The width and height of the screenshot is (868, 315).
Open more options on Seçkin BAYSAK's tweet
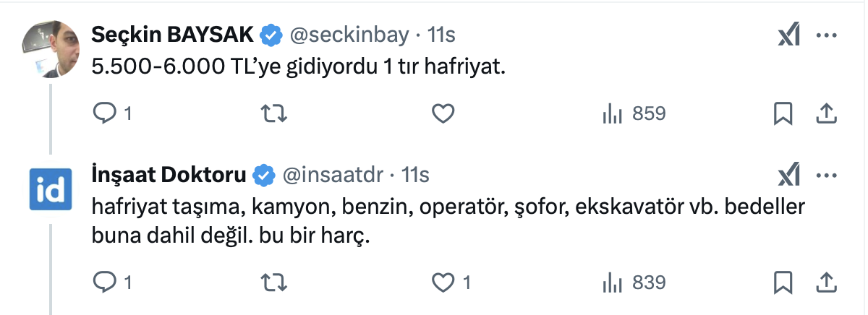[827, 35]
